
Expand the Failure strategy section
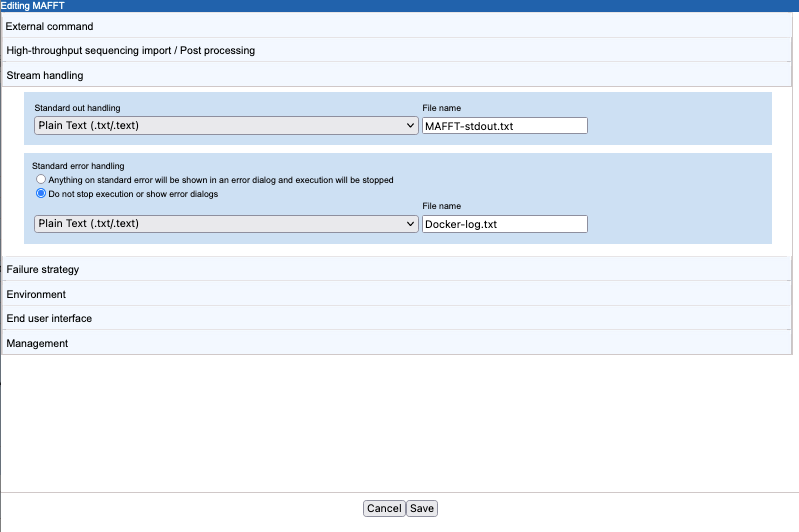click(x=396, y=269)
